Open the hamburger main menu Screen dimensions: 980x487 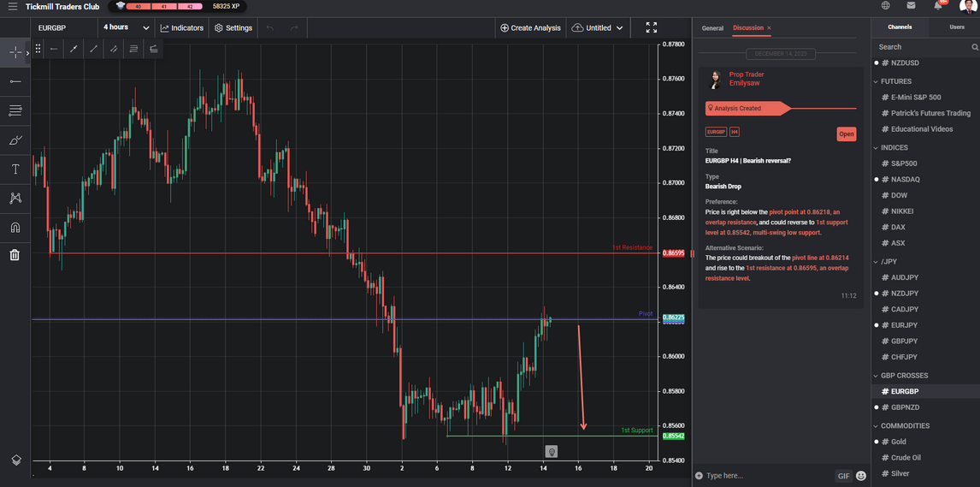coord(13,7)
